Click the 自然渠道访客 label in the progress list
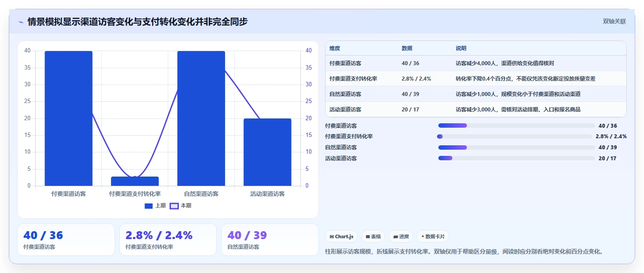644x273 pixels. pyautogui.click(x=341, y=148)
